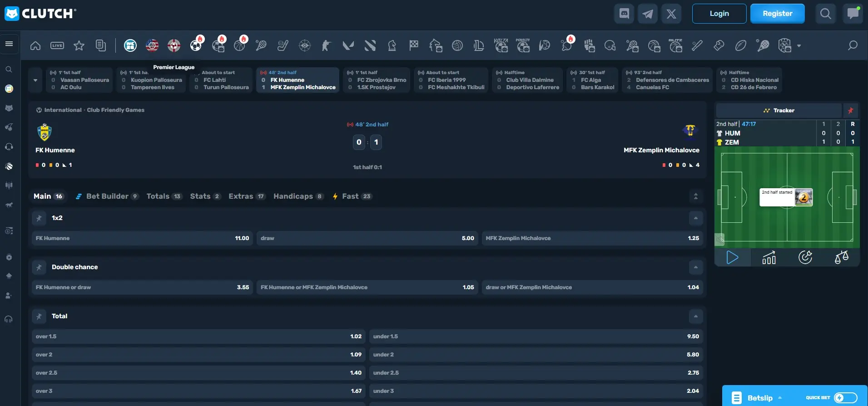Select the Premier League England football icon
This screenshot has height=406, width=868.
[x=174, y=45]
